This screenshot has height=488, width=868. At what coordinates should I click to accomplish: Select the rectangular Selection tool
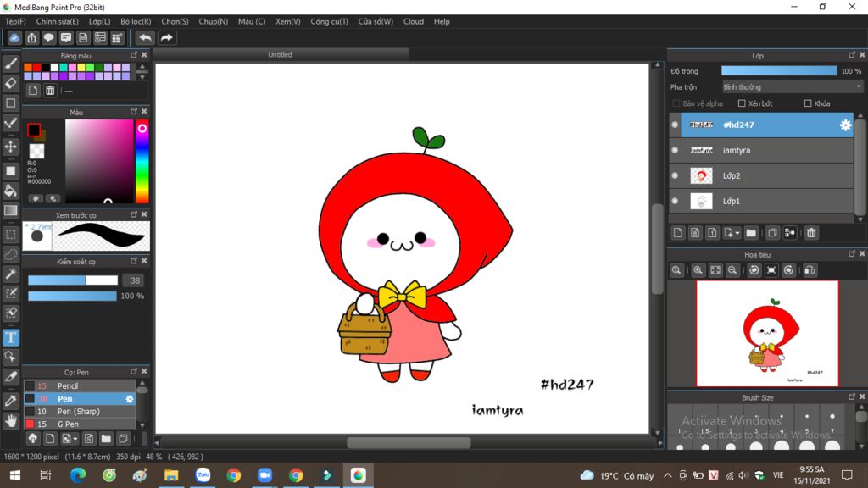tap(10, 235)
